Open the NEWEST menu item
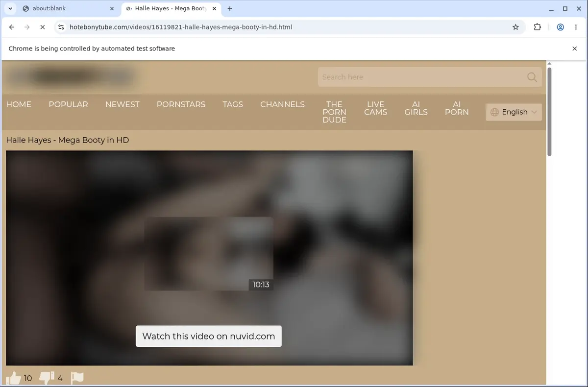Viewport: 588px width, 387px height. click(122, 104)
